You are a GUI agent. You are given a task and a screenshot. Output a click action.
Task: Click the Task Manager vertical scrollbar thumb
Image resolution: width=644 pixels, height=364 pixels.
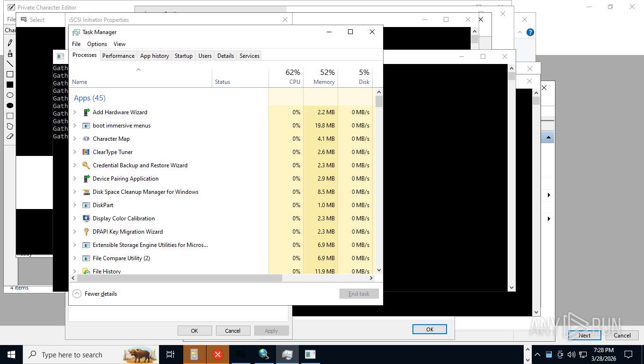pos(379,101)
